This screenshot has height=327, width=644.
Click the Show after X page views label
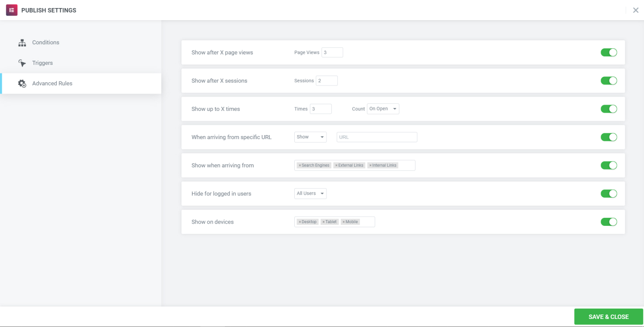[x=222, y=52]
